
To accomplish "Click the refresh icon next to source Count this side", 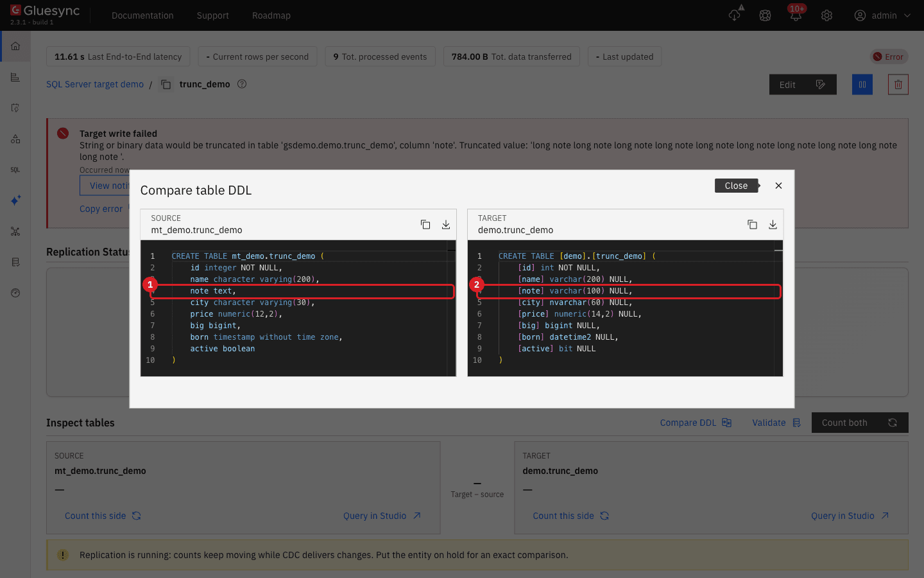I will [x=137, y=516].
